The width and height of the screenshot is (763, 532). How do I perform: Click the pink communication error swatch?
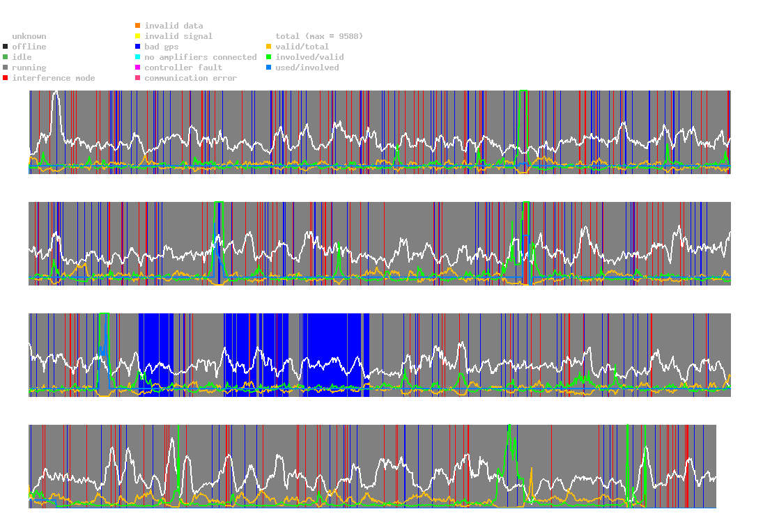tap(137, 78)
